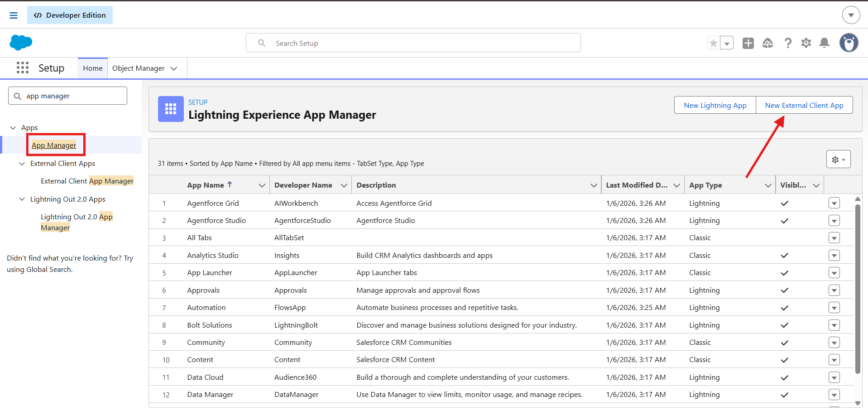Switch to the Object Manager tab
This screenshot has width=868, height=411.
pos(138,68)
